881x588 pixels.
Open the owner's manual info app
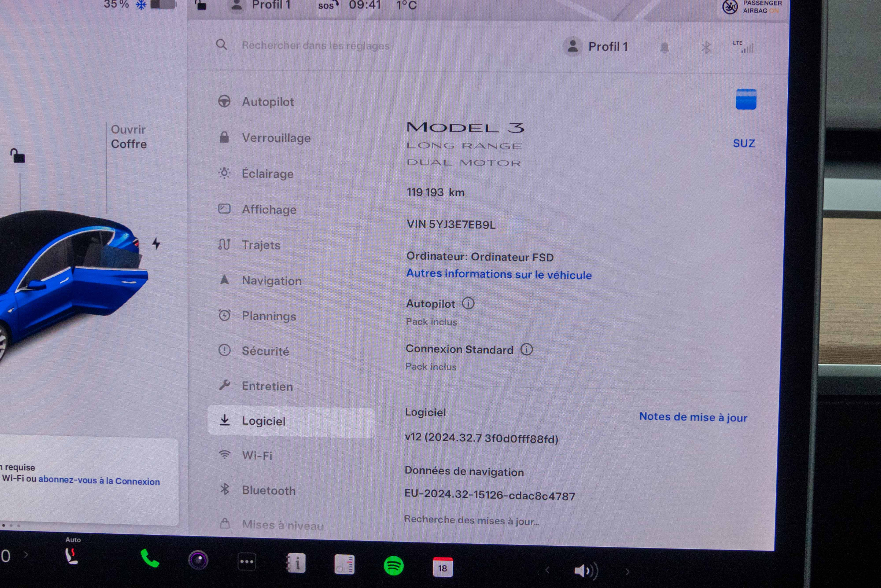(296, 563)
